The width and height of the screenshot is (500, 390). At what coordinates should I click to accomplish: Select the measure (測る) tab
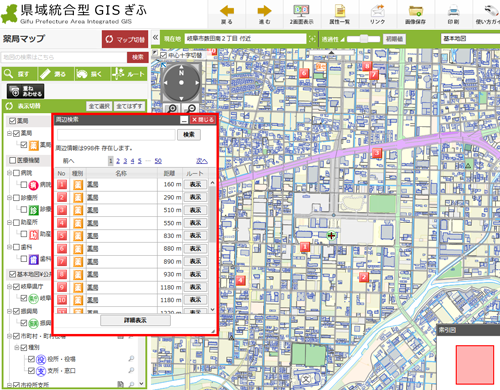click(56, 74)
